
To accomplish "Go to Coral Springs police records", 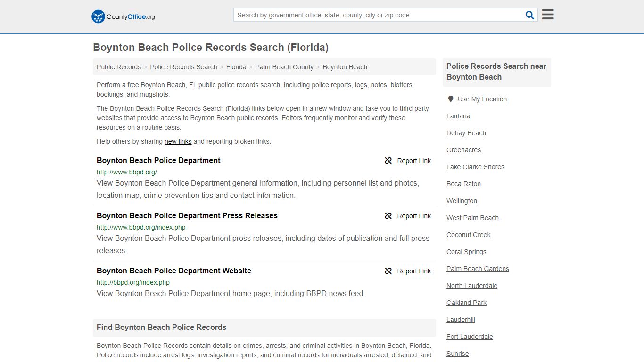I will coord(466,252).
